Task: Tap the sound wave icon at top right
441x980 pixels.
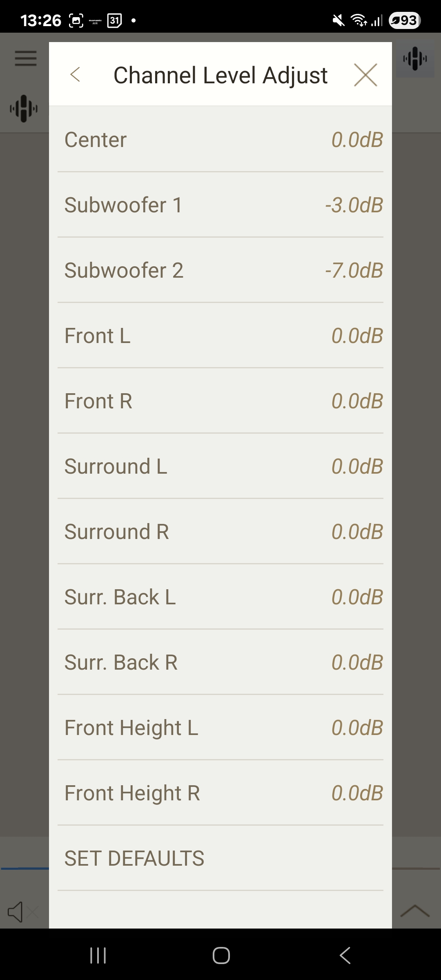Action: (x=415, y=59)
